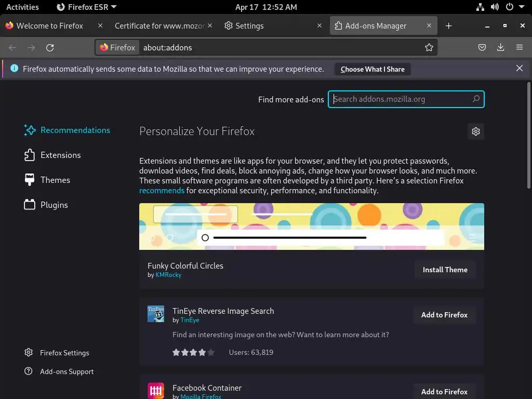Close the Add-ons Manager tab
This screenshot has height=399, width=532.
click(x=429, y=25)
